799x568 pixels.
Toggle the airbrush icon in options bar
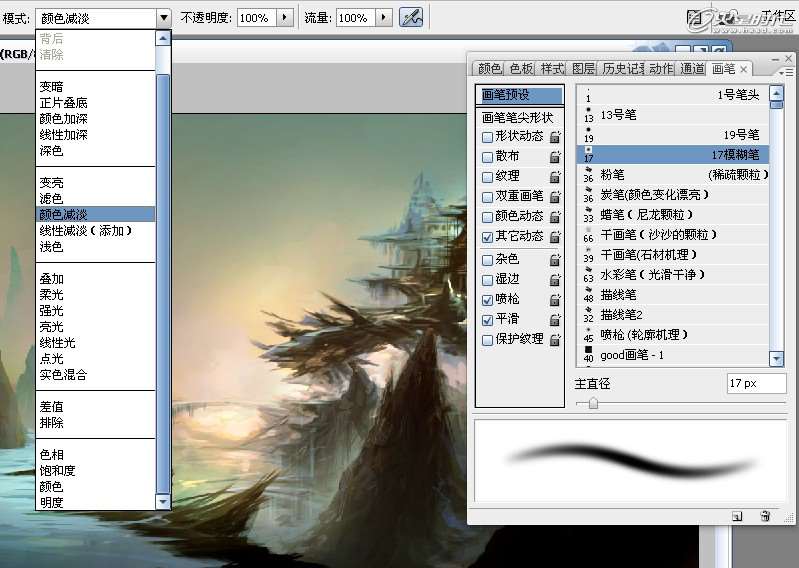[411, 18]
